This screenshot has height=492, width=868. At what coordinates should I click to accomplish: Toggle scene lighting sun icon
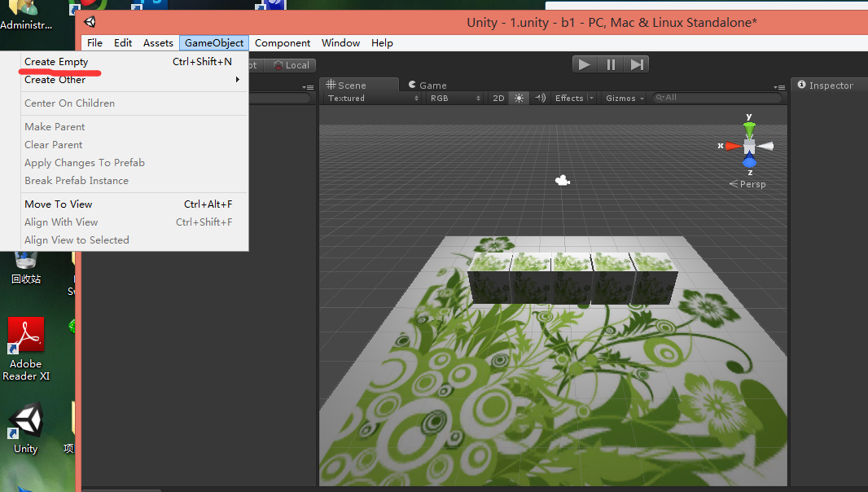pos(519,98)
